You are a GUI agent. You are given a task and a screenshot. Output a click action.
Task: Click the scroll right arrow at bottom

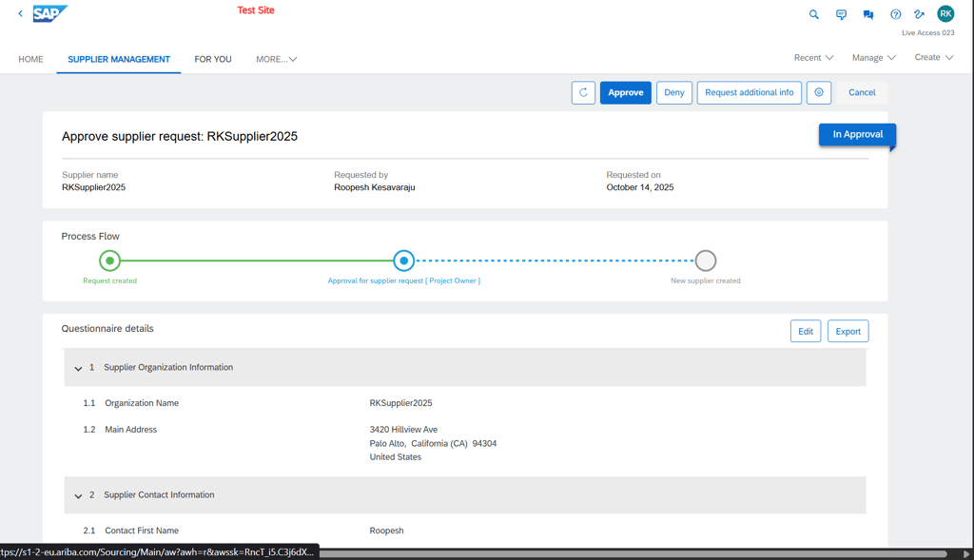pyautogui.click(x=966, y=553)
